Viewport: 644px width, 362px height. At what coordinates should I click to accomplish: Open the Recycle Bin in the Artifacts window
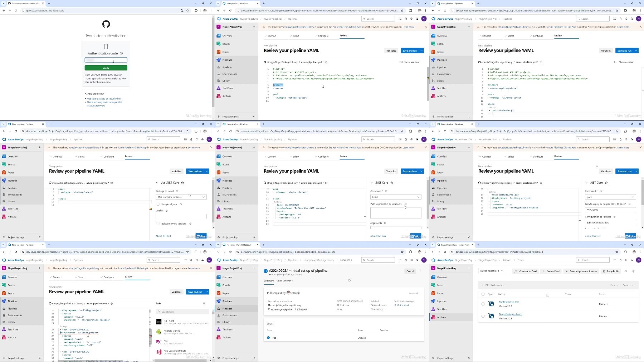click(611, 271)
